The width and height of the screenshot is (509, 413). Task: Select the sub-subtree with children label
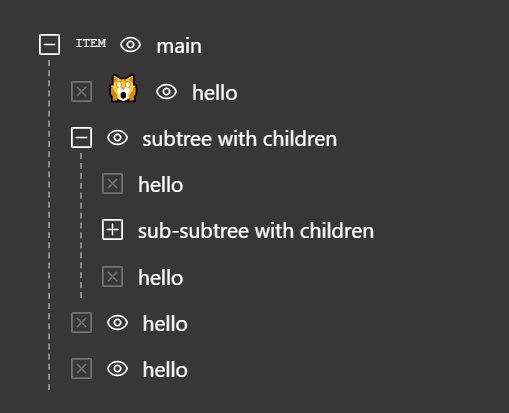click(x=256, y=231)
